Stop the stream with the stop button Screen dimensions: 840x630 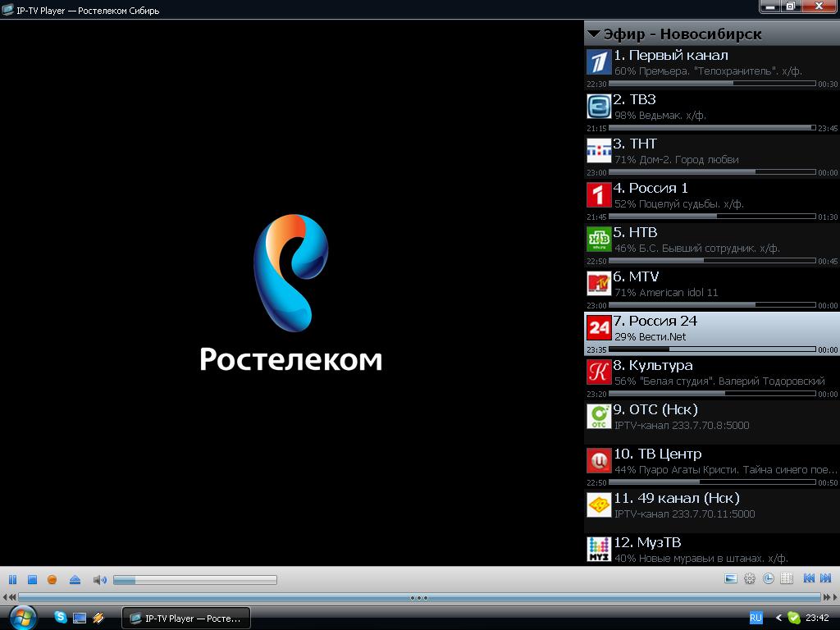[33, 579]
